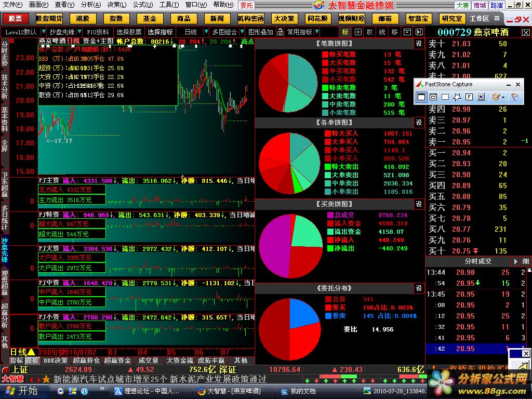532x399 pixels.
Task: Click 选择指标 in the toolbar
Action: click(x=160, y=32)
